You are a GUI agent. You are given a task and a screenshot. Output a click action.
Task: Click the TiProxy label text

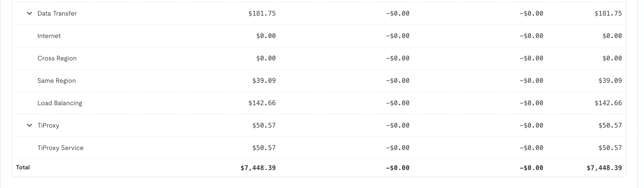click(49, 125)
